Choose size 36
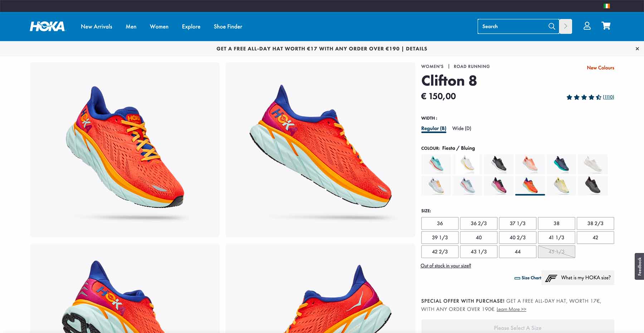The image size is (644, 333). coord(440,223)
